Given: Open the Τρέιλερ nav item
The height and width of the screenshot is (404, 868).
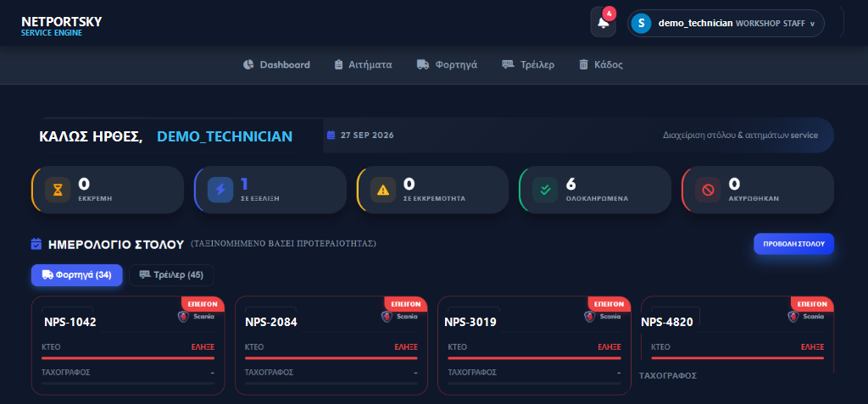Looking at the screenshot, I should point(528,64).
